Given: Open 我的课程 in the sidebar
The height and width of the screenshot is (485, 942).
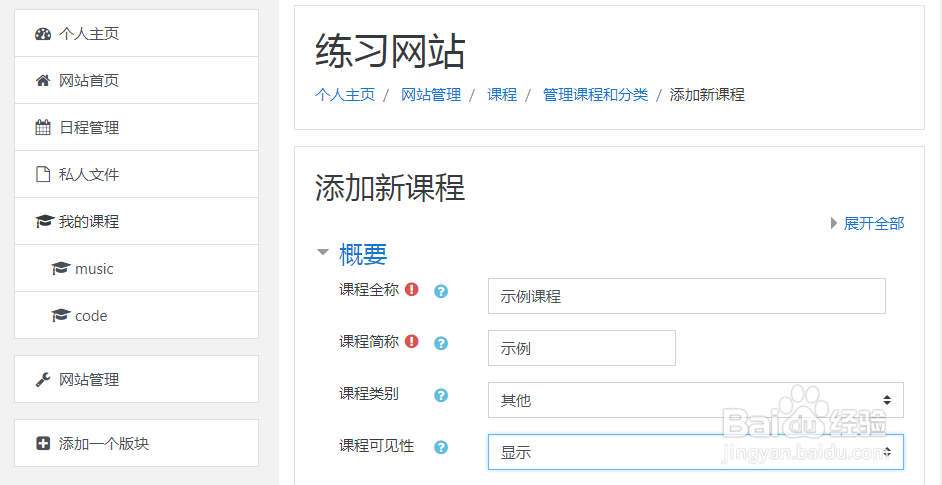Looking at the screenshot, I should 89,222.
